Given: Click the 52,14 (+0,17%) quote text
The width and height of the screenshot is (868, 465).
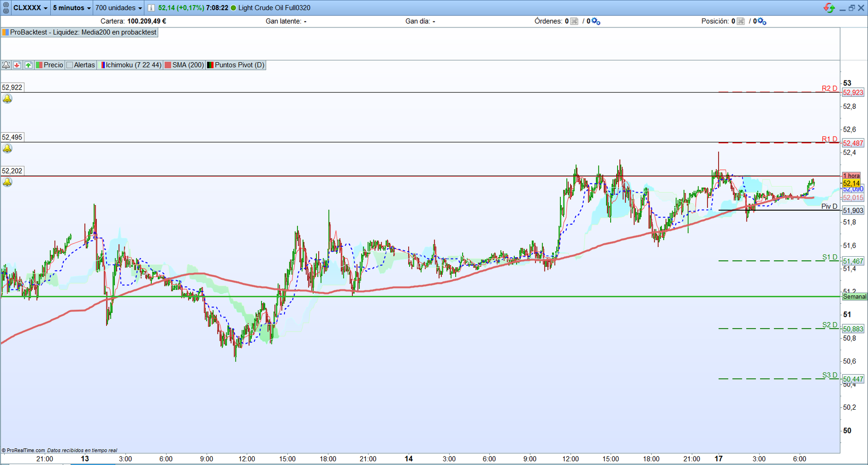Looking at the screenshot, I should (x=181, y=8).
